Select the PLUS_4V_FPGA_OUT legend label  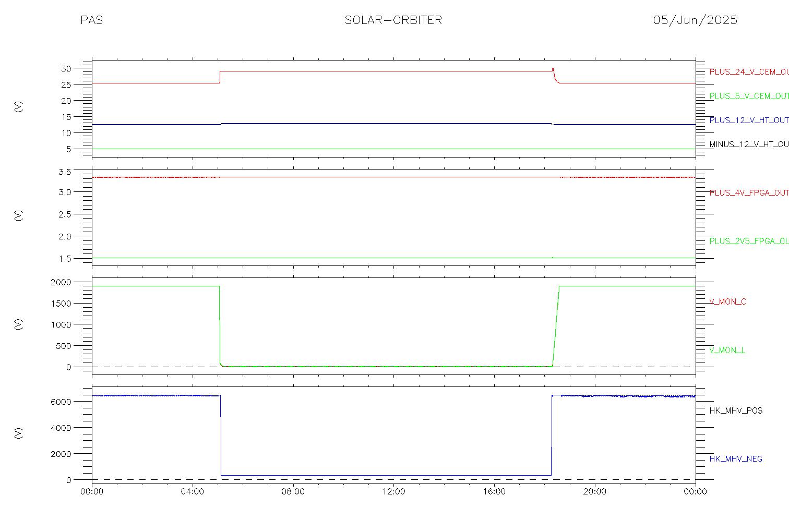(x=749, y=192)
